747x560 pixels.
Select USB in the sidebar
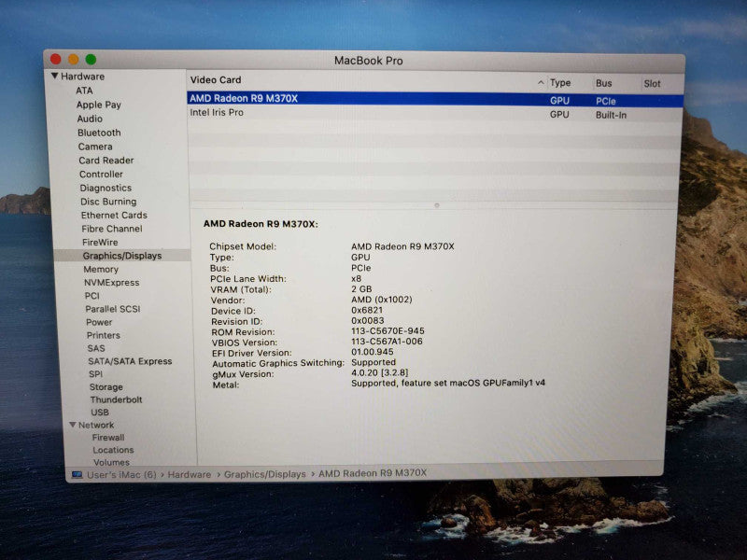tap(100, 413)
